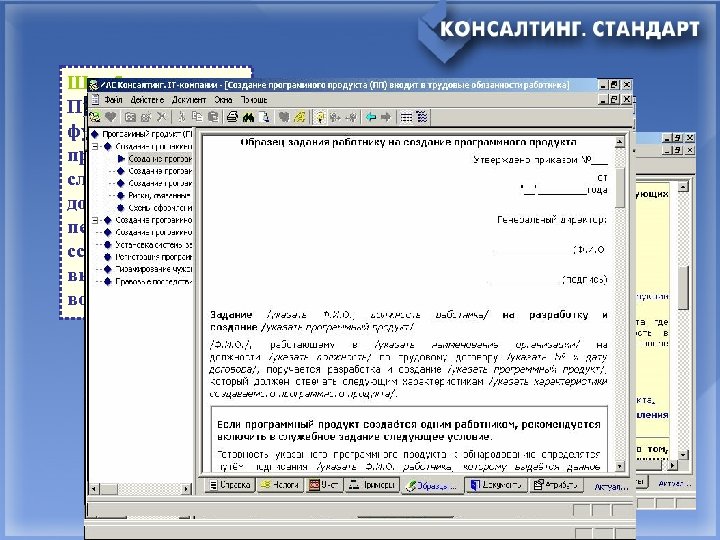Click the camera-like toolbar icon
The width and height of the screenshot is (720, 540).
pos(130,117)
